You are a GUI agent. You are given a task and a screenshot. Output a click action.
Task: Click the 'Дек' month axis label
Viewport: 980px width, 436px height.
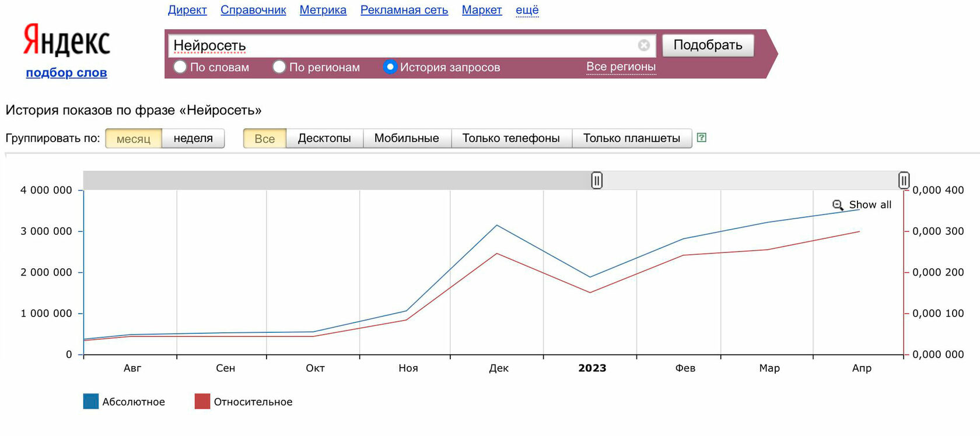pos(499,368)
